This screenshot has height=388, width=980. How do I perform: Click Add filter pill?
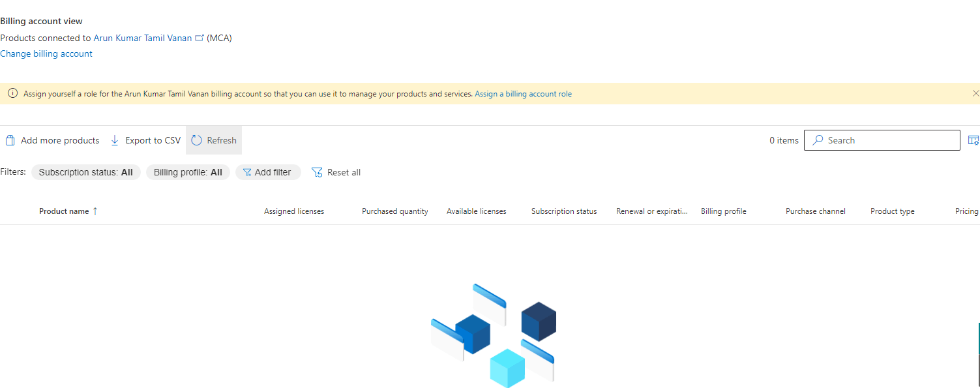pos(268,172)
